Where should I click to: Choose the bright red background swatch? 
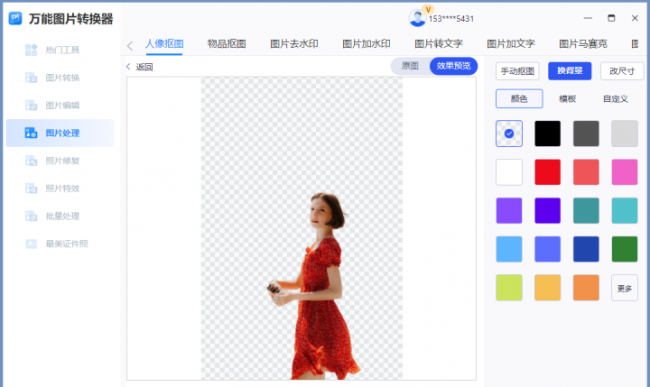[x=548, y=172]
